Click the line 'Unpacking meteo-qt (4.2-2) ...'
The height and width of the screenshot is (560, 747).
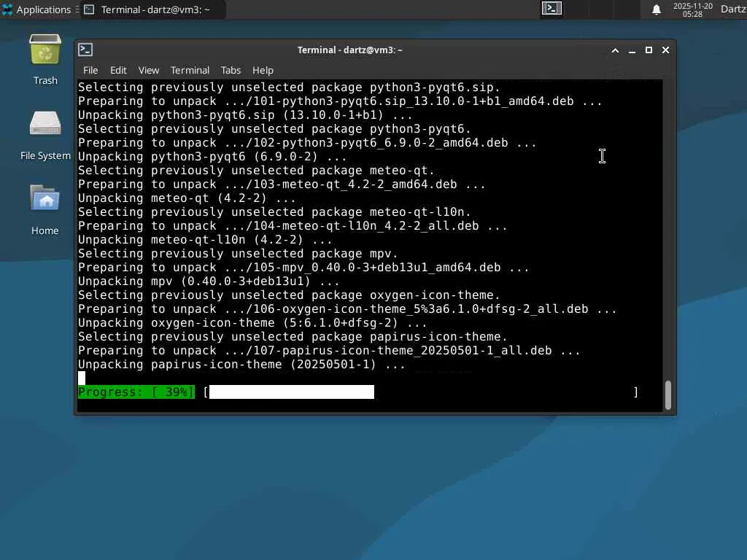187,198
